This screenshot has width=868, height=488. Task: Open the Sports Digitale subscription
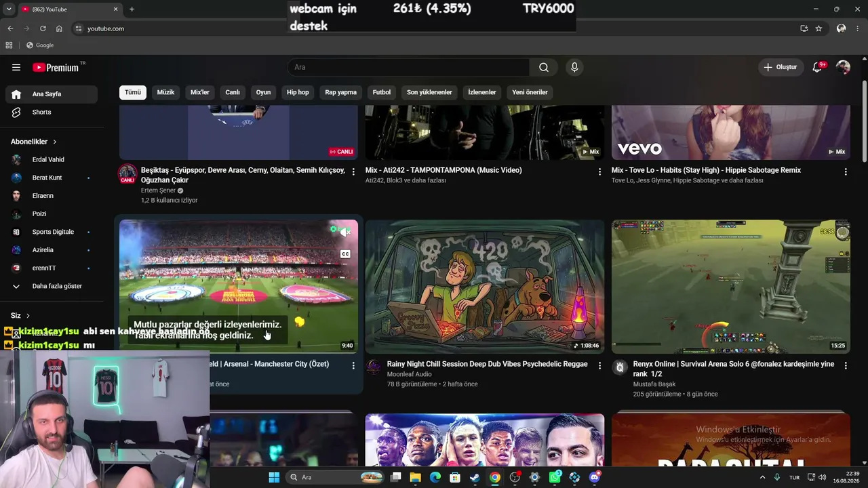(x=51, y=232)
